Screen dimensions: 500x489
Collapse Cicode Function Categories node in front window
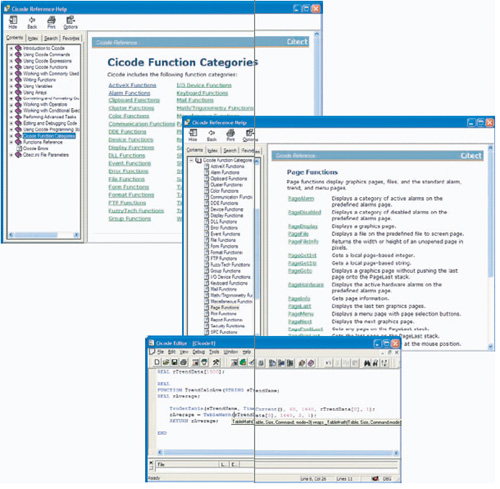pos(191,160)
